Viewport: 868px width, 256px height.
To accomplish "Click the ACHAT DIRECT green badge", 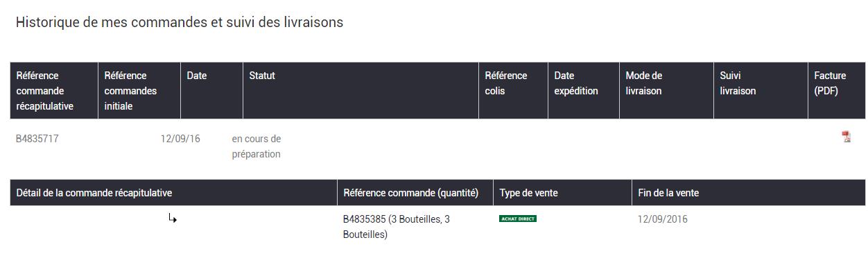I will point(518,219).
